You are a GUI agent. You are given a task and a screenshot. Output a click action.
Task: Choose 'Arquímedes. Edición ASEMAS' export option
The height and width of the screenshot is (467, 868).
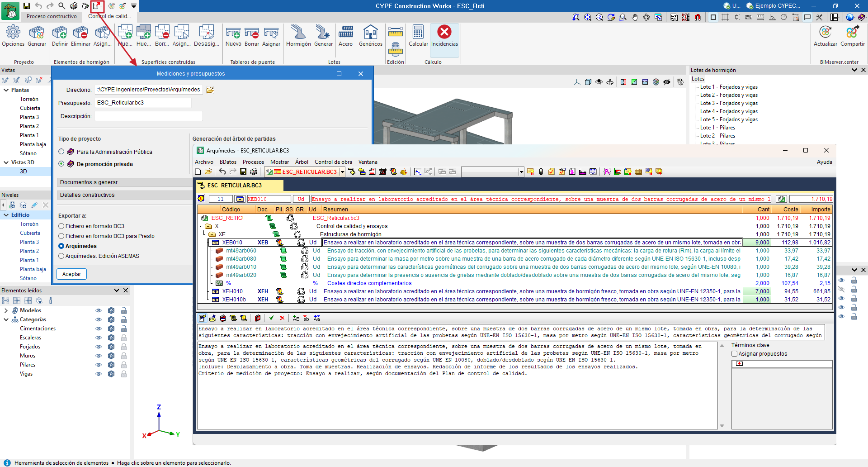point(61,256)
